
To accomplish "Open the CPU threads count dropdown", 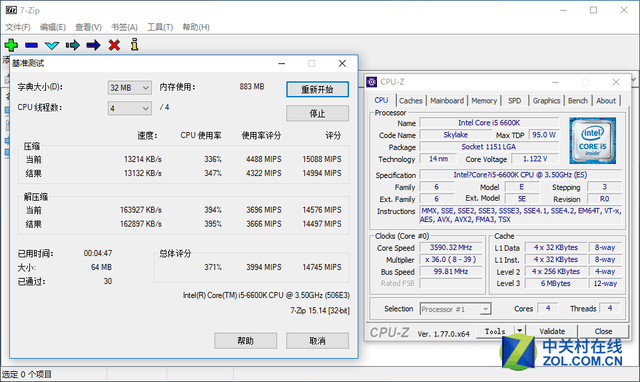I will click(x=130, y=108).
